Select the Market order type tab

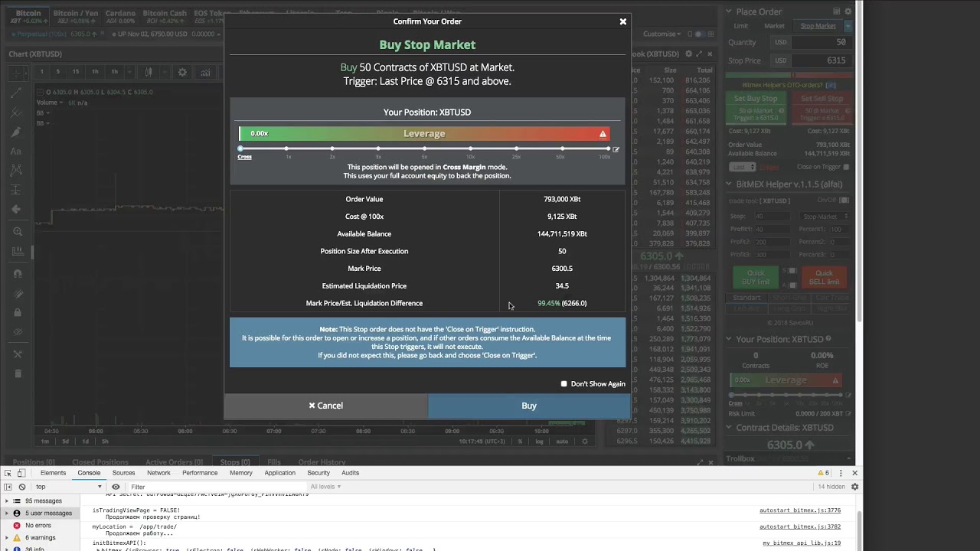point(774,26)
